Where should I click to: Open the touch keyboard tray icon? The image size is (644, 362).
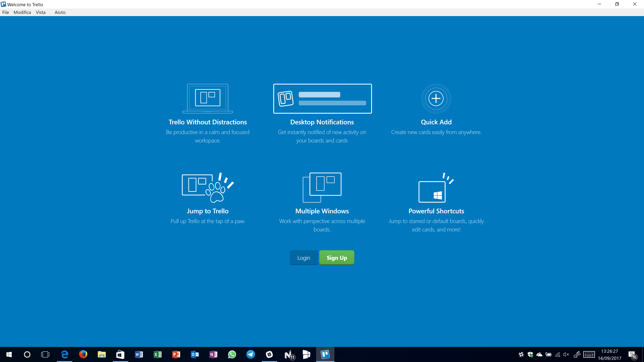[589, 354]
